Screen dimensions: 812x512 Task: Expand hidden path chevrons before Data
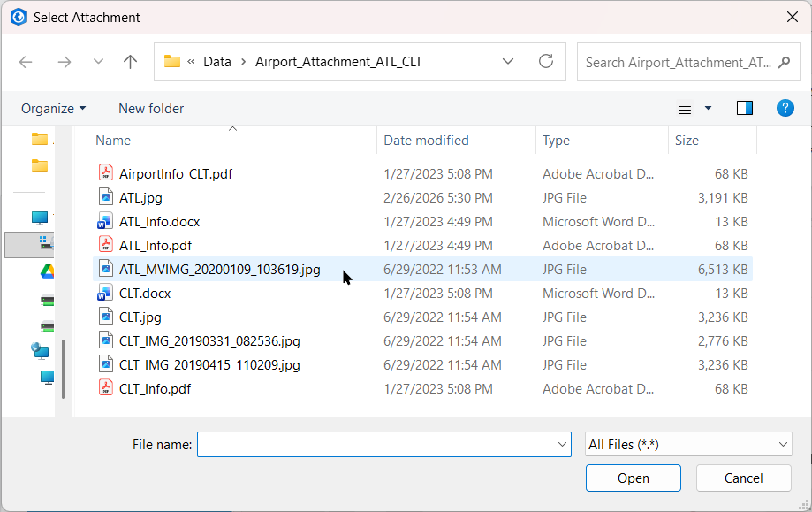click(191, 62)
